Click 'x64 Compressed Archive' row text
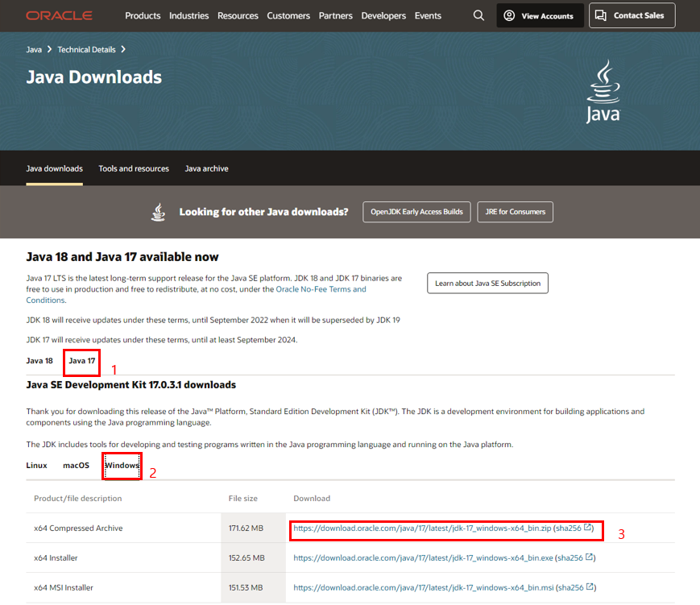This screenshot has width=700, height=605. (78, 528)
